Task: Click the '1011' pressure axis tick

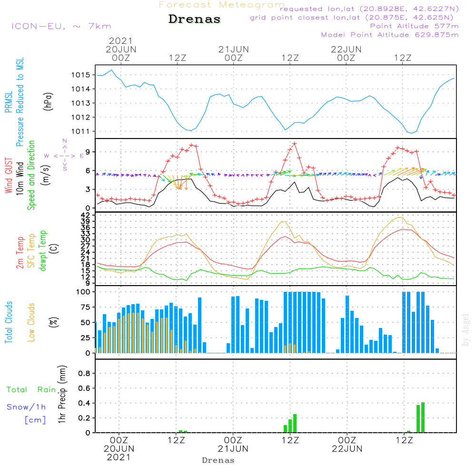Action: point(81,131)
